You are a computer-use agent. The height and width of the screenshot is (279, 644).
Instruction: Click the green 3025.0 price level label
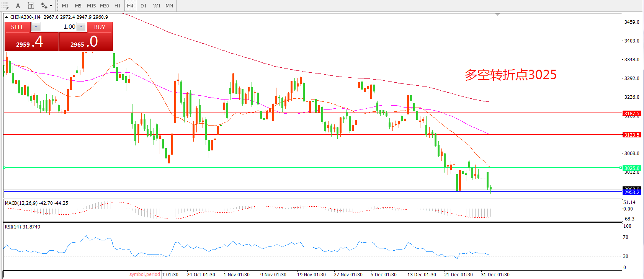pyautogui.click(x=631, y=168)
